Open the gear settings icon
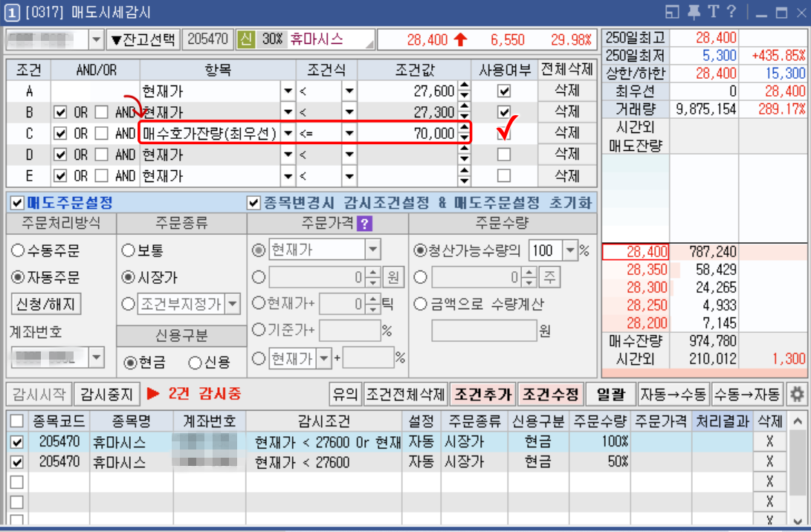 [x=797, y=395]
